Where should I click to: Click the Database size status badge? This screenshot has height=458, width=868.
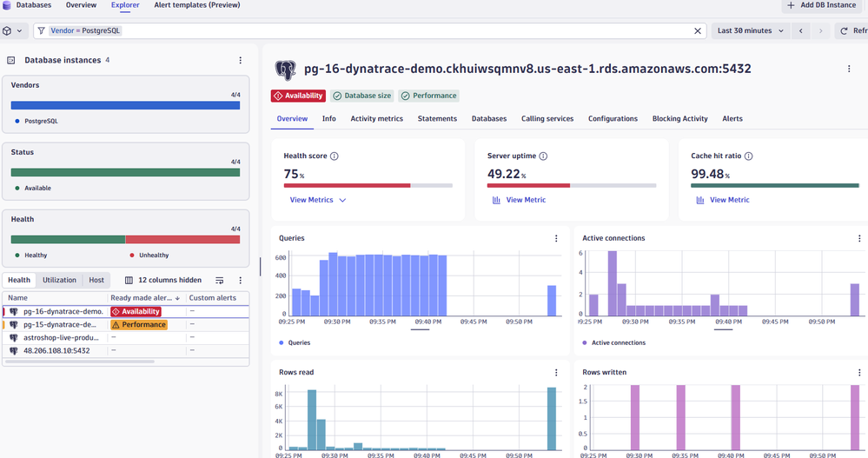[362, 96]
